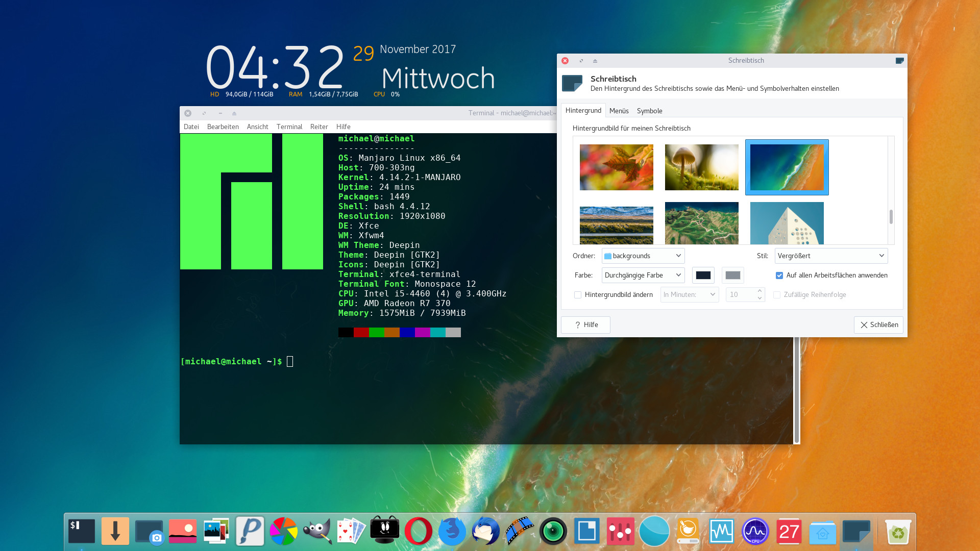Screen dimensions: 980x551
Task: Click the dark first color swatch
Action: [703, 275]
